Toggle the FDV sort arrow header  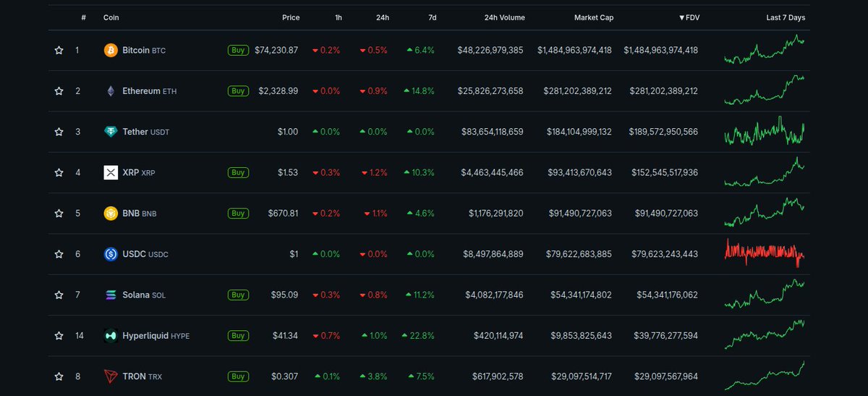689,17
